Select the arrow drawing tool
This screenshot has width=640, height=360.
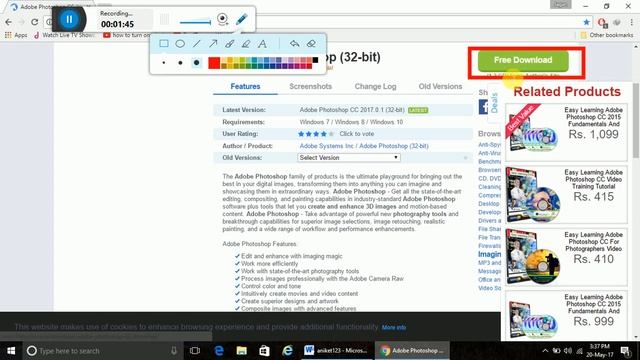(213, 43)
